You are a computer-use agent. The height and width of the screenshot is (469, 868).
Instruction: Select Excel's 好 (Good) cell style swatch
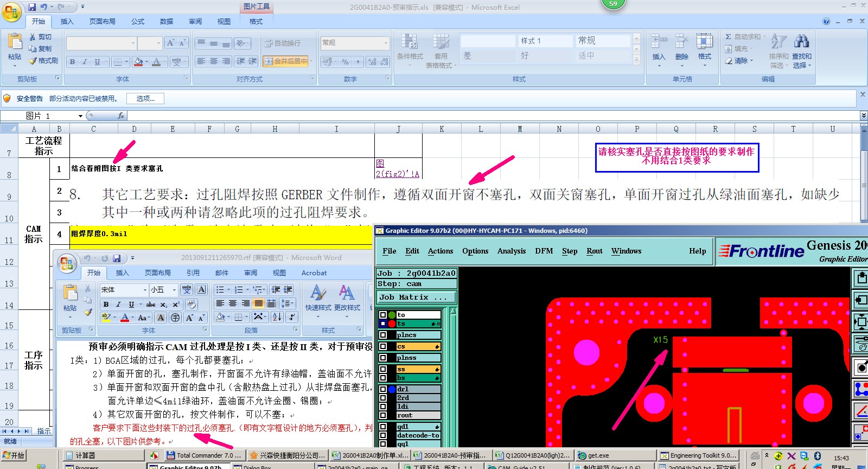[545, 55]
